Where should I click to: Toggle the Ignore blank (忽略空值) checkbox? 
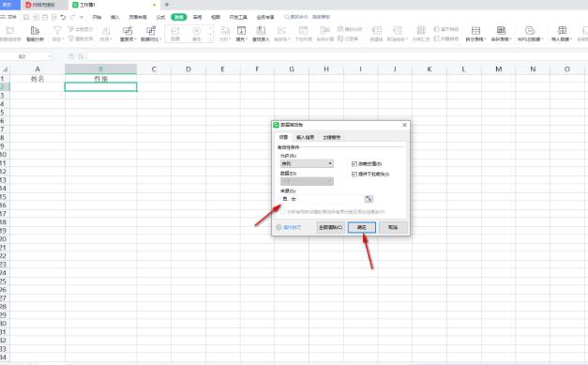pos(354,164)
